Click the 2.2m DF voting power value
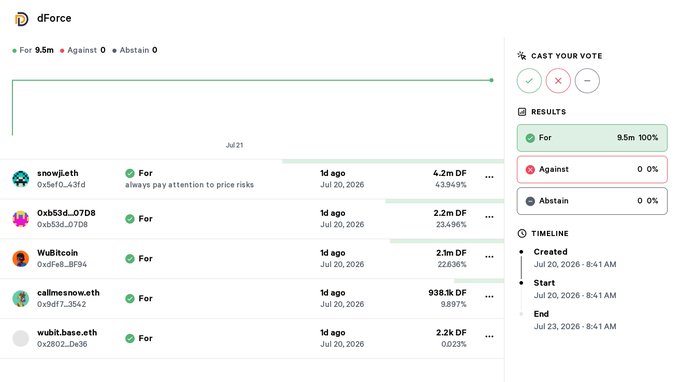 (x=450, y=213)
